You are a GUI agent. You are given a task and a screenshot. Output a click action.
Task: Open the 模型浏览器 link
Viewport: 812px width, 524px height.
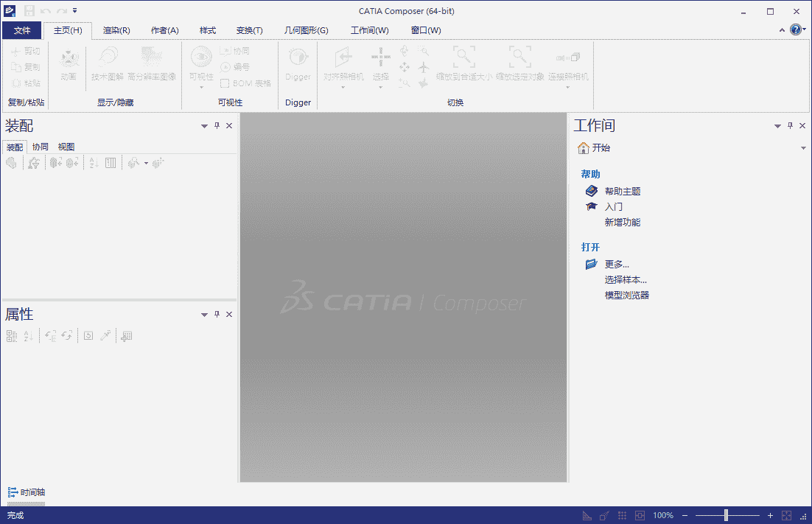point(626,296)
